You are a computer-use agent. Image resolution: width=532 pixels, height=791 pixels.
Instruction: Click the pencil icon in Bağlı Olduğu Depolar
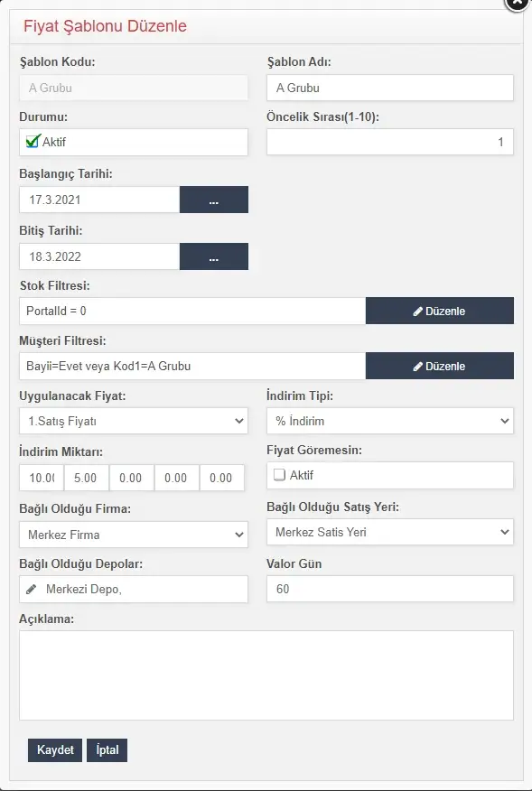point(32,589)
